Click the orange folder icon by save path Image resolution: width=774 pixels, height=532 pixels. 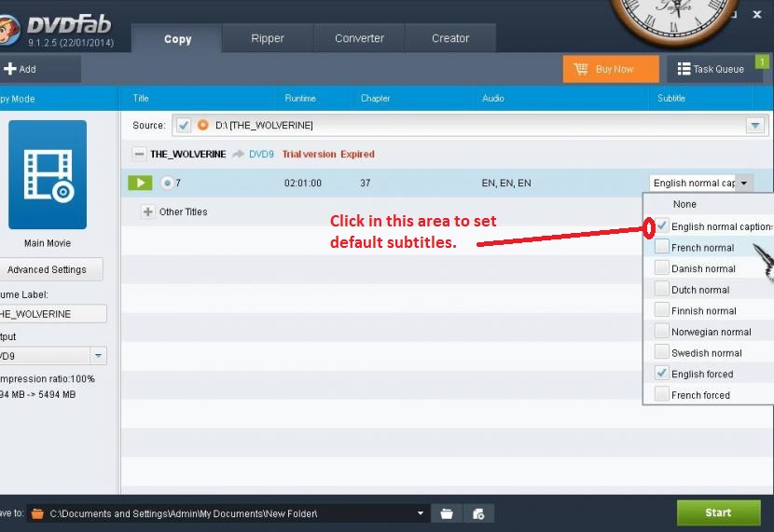pos(37,513)
